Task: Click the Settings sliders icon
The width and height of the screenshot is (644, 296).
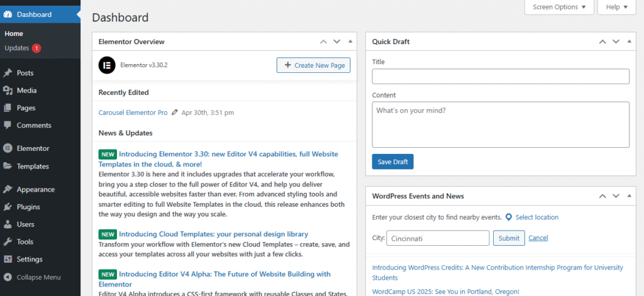Action: click(x=8, y=259)
